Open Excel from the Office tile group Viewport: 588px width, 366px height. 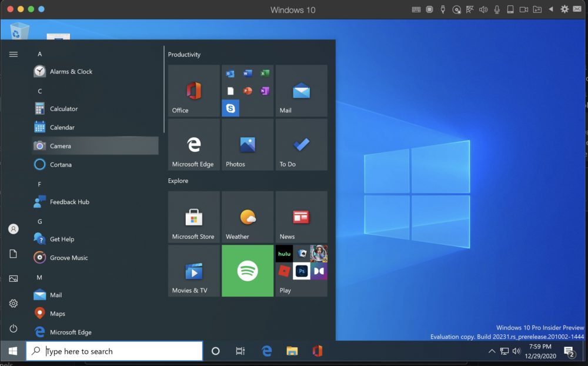[265, 73]
